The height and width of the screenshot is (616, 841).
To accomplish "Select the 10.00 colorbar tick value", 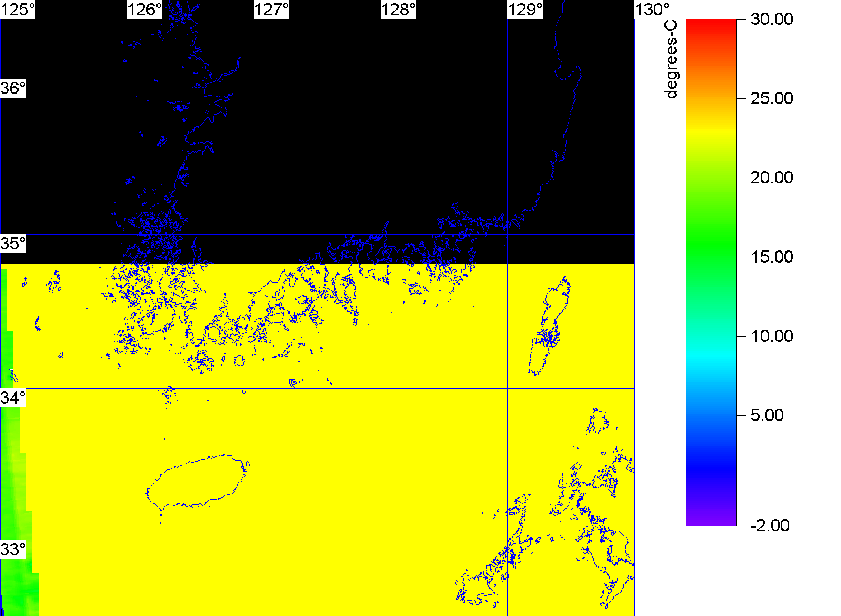I will (772, 336).
